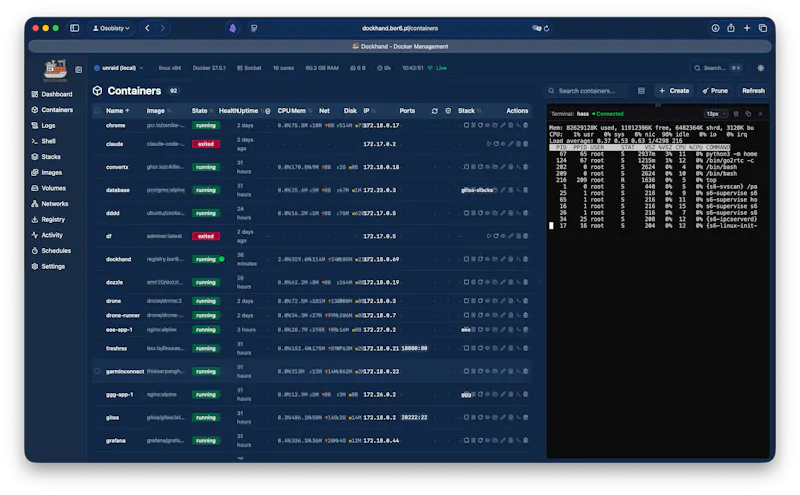
Task: Stop the dozzle container
Action: pos(466,282)
